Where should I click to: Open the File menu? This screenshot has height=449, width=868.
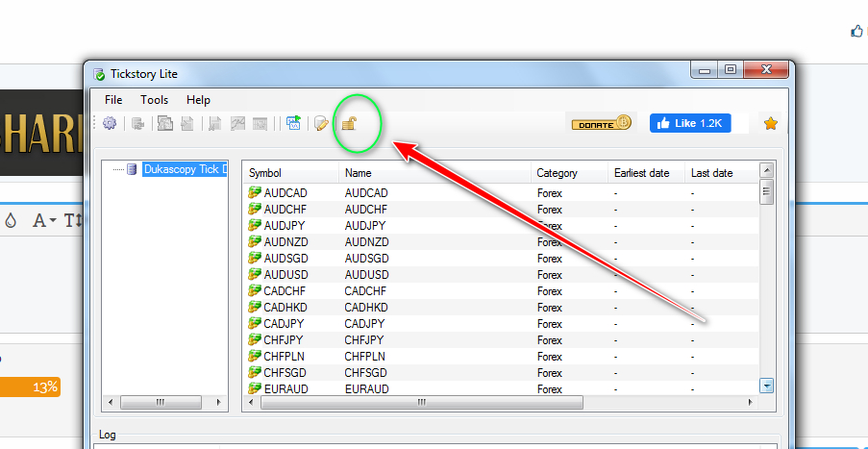click(x=113, y=100)
